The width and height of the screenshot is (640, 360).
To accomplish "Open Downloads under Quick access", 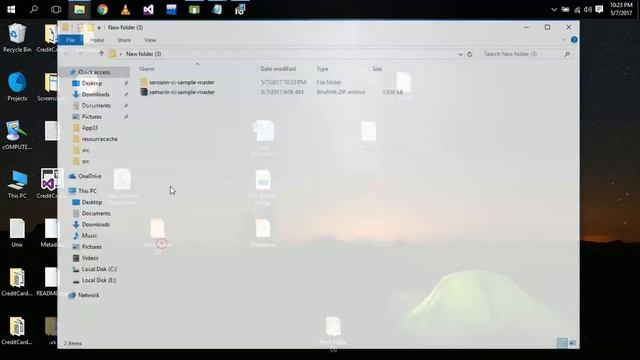I will pyautogui.click(x=96, y=94).
